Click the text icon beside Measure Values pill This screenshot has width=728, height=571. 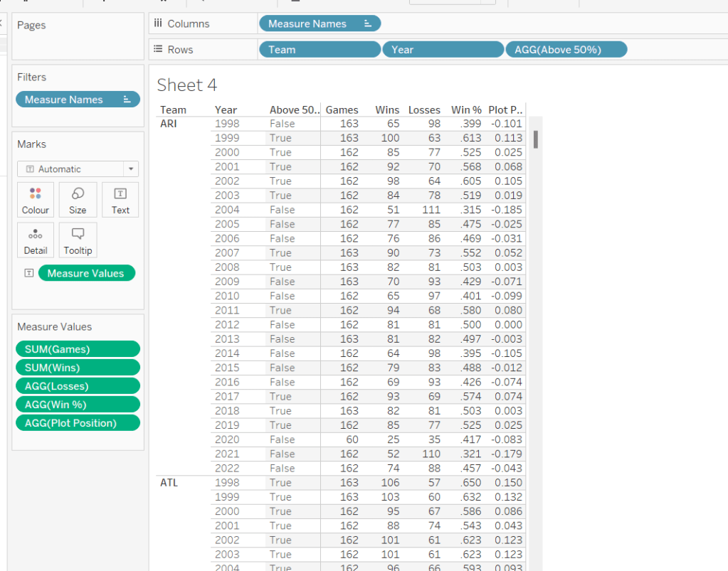pyautogui.click(x=28, y=273)
